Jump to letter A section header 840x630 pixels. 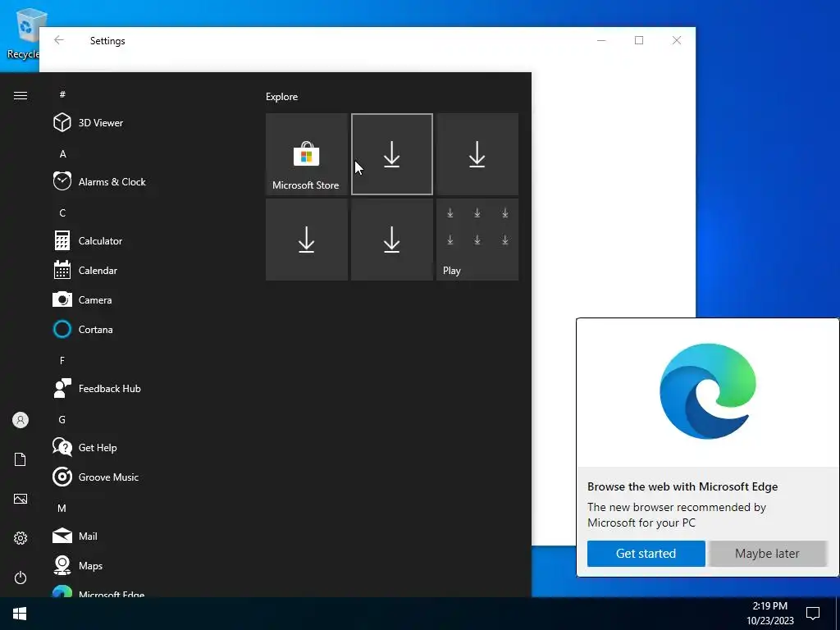pos(62,153)
